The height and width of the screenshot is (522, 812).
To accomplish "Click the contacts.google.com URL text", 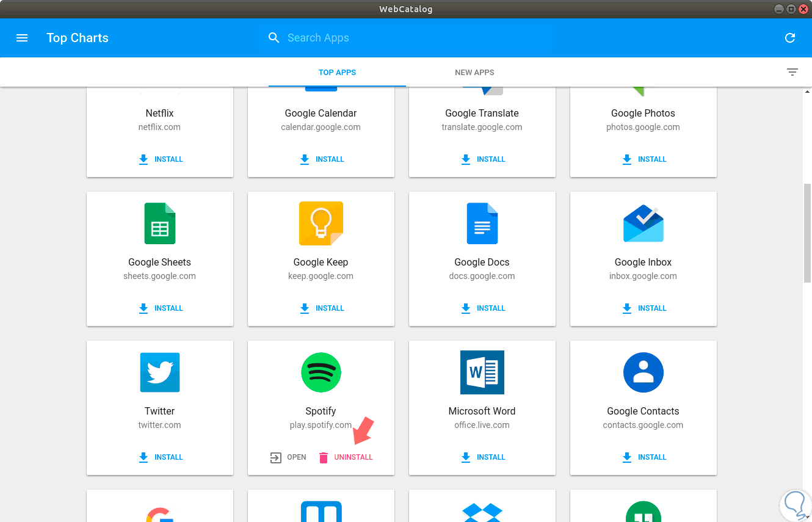I will point(643,425).
